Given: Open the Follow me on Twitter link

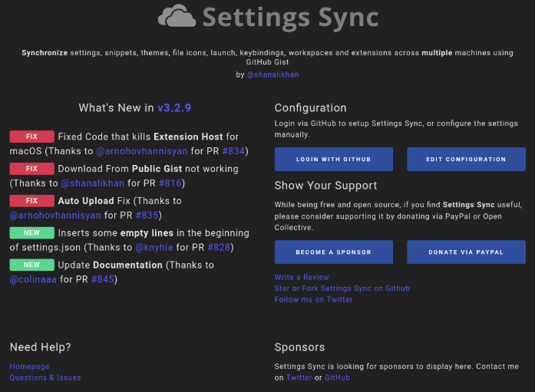Looking at the screenshot, I should (x=313, y=300).
